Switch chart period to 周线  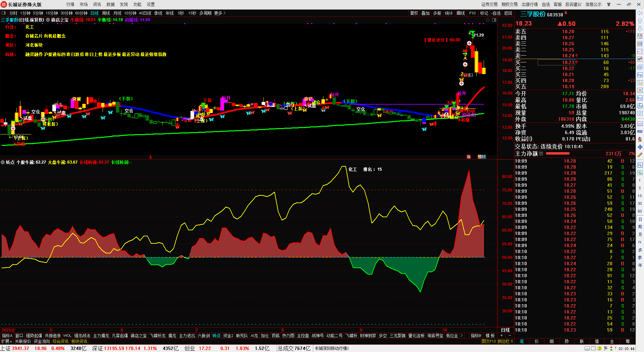(106, 13)
